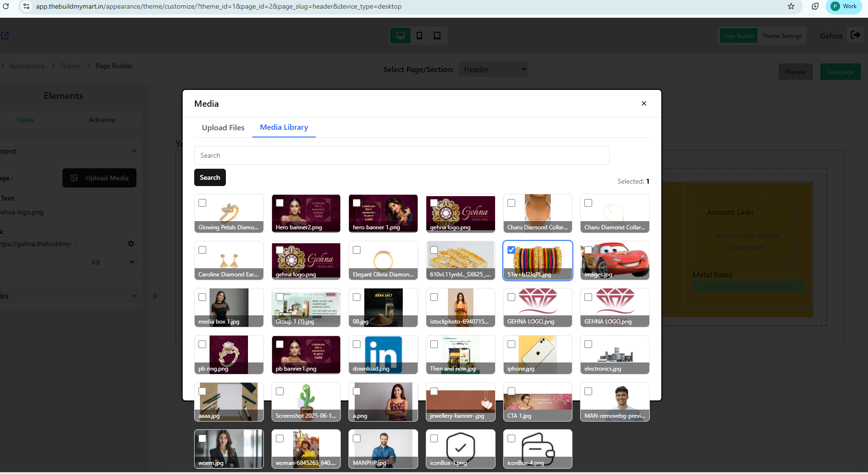The height and width of the screenshot is (474, 868).
Task: Switch to desktop device preview
Action: click(400, 36)
